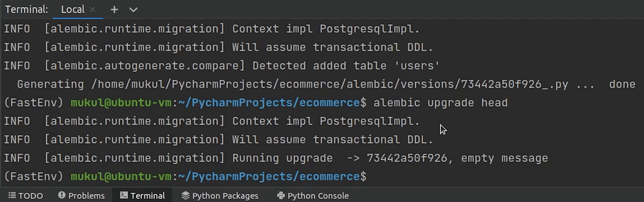The width and height of the screenshot is (644, 202).
Task: Open the terminal sessions dropdown chevron
Action: point(133,10)
